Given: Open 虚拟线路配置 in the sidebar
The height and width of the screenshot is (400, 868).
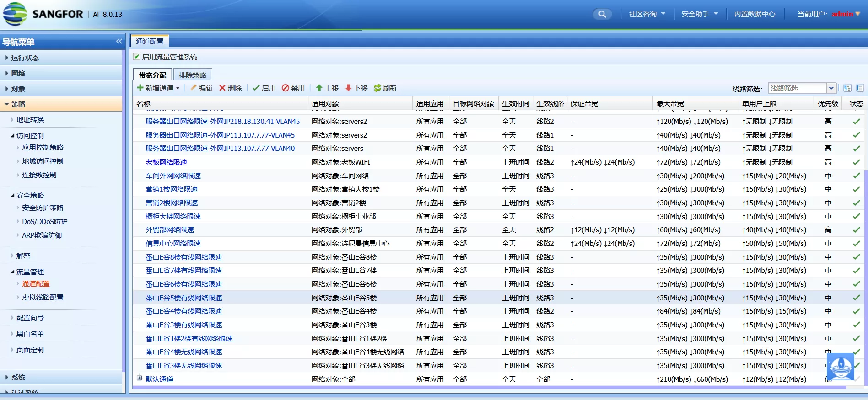Looking at the screenshot, I should (43, 298).
